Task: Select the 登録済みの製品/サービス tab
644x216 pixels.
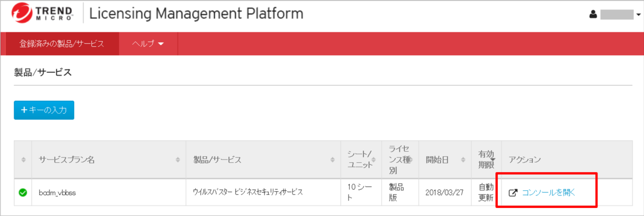Action: click(x=61, y=44)
